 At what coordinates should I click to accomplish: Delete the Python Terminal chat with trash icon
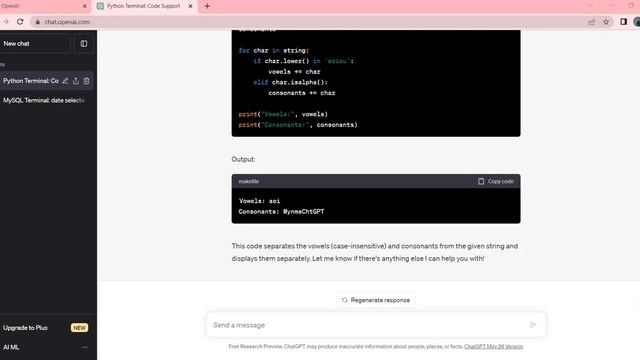pos(87,81)
